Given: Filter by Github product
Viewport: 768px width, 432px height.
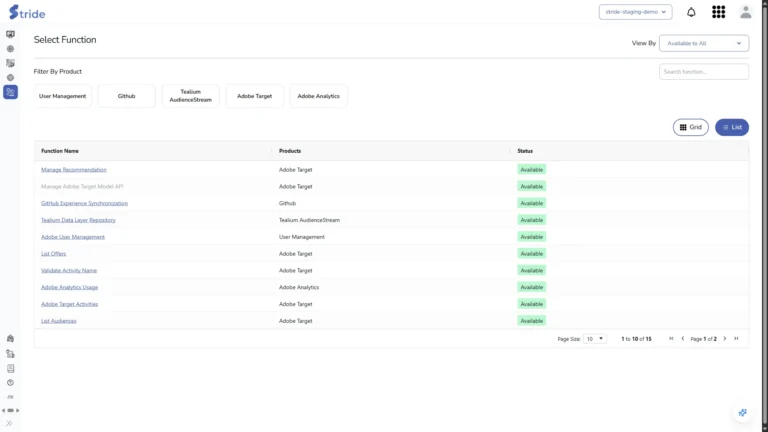Looking at the screenshot, I should click(126, 96).
